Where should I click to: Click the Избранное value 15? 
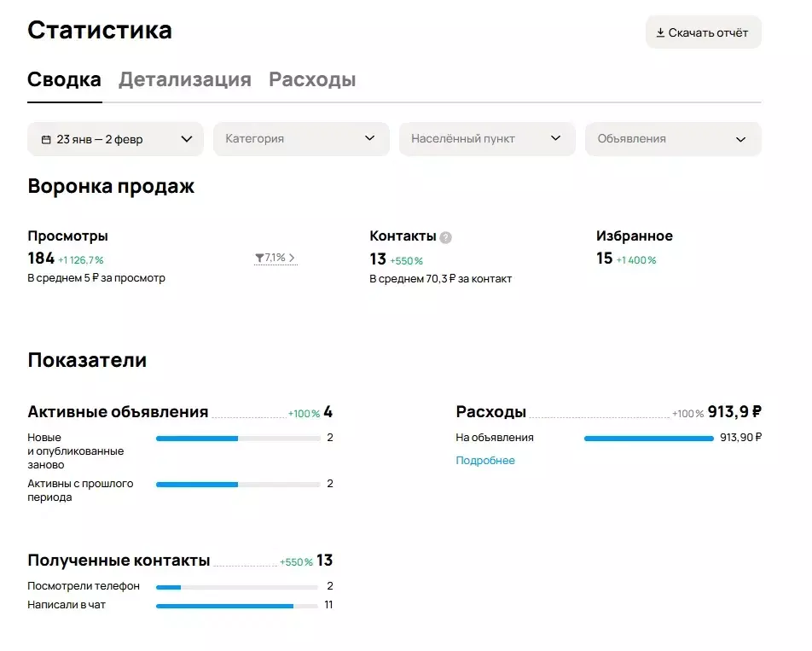pyautogui.click(x=604, y=259)
